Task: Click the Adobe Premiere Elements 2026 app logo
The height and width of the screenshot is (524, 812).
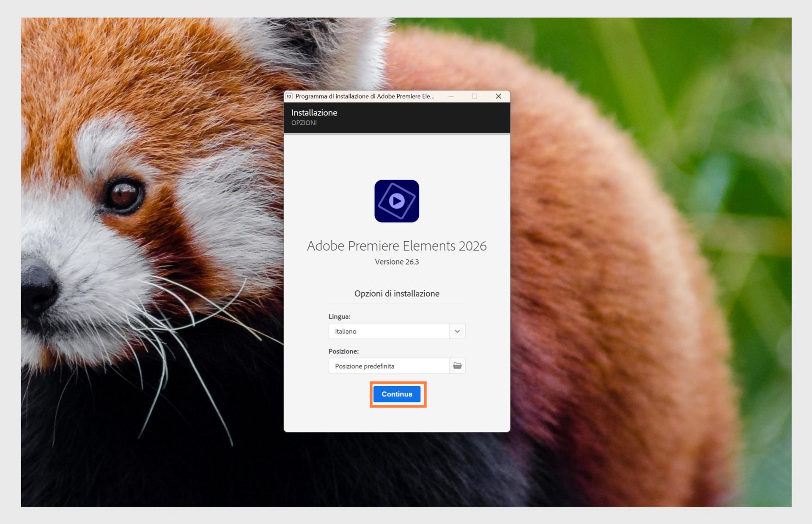Action: click(396, 201)
